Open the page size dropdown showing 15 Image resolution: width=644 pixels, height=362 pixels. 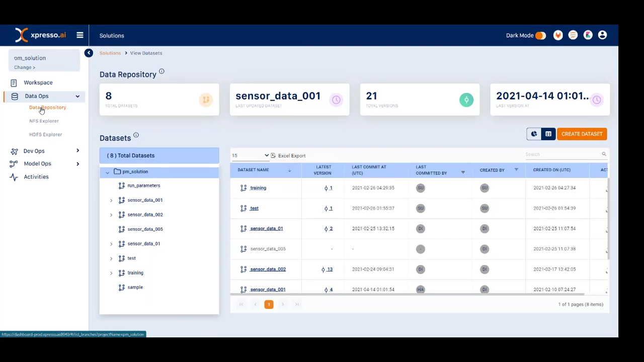point(250,155)
